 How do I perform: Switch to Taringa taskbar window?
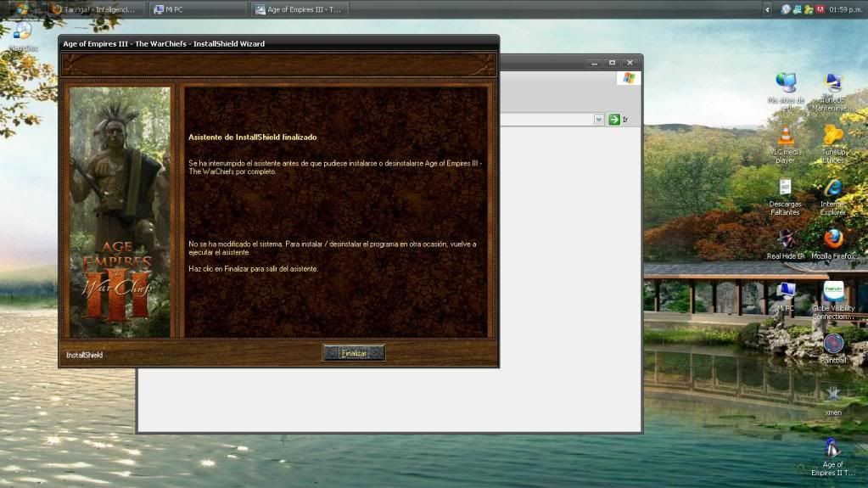(95, 9)
